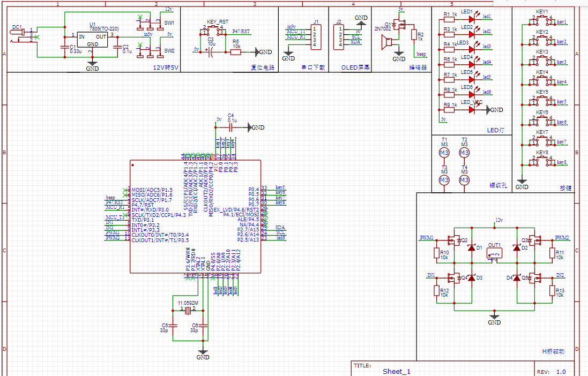Select resistor R9 1k

[449, 109]
